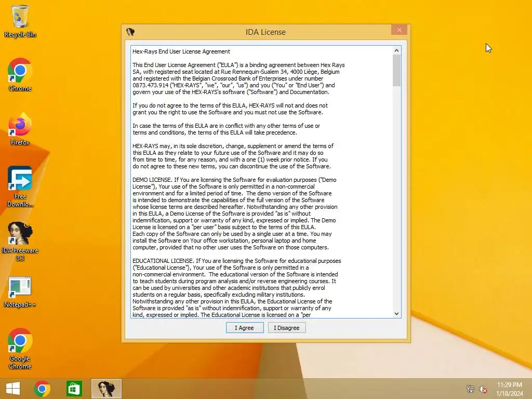532x399 pixels.
Task: Click the license scrollbar up arrow
Action: click(x=396, y=50)
